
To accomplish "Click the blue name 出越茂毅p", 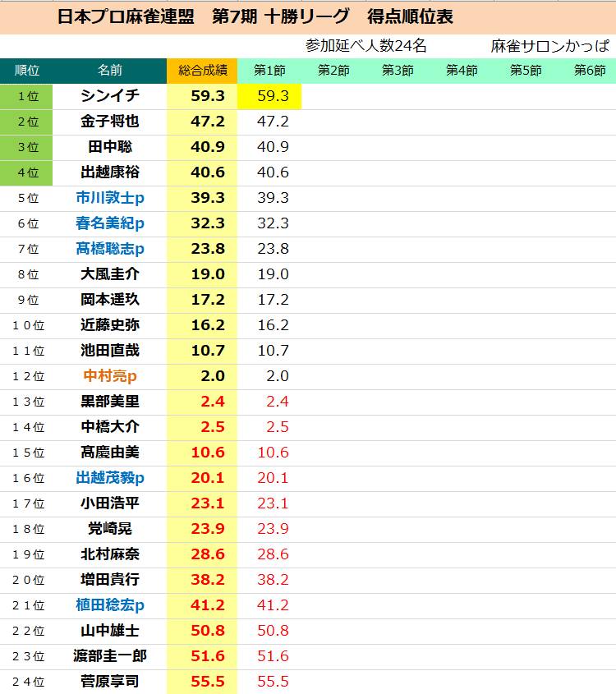I will tap(110, 478).
